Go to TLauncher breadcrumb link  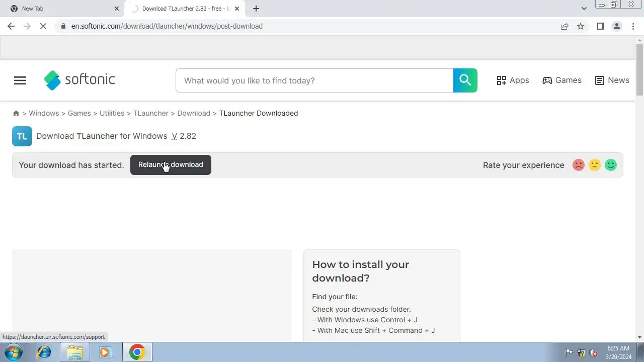coord(151,113)
